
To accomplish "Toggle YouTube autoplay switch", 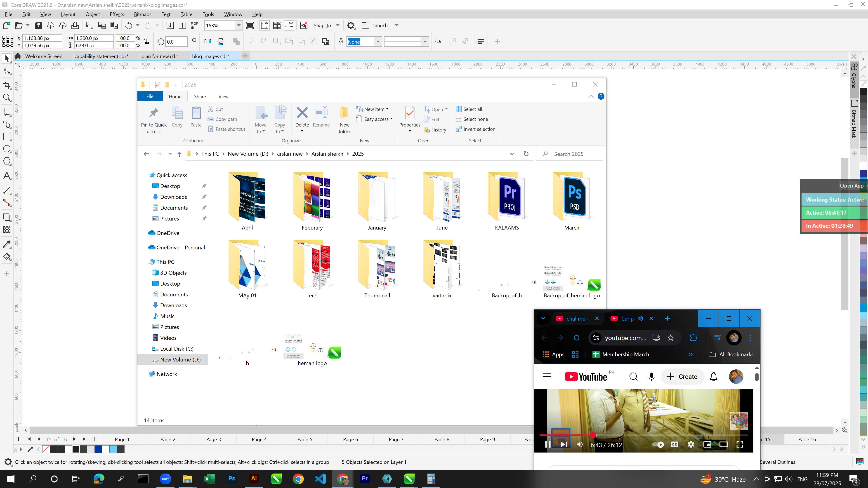I will pos(658,445).
